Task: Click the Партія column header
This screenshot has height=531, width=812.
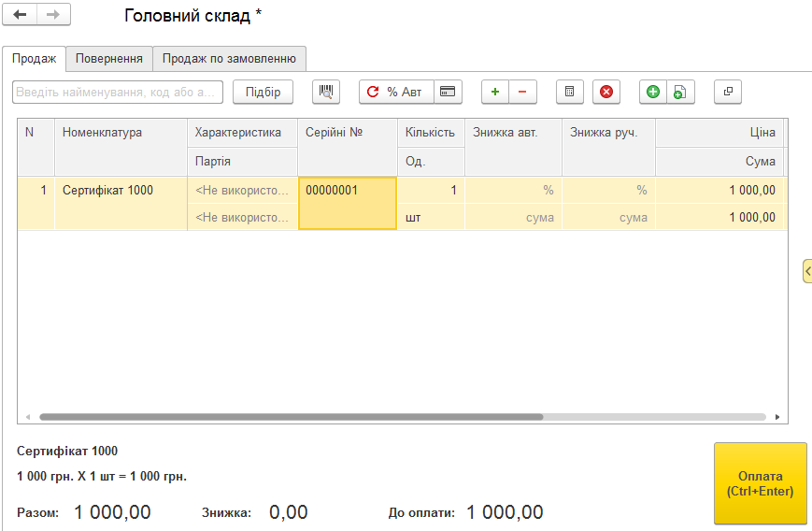Action: pos(242,162)
